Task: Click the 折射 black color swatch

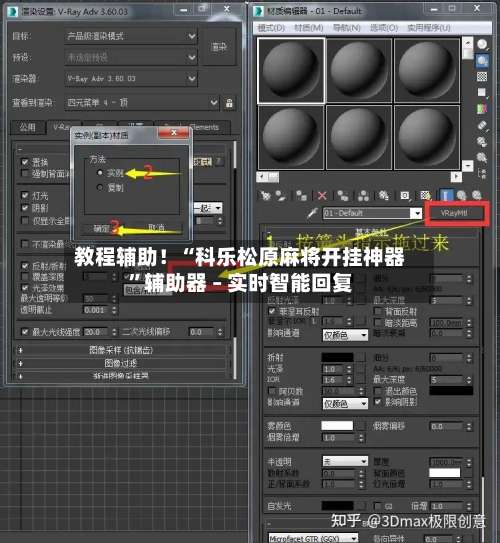Action: tap(337, 357)
